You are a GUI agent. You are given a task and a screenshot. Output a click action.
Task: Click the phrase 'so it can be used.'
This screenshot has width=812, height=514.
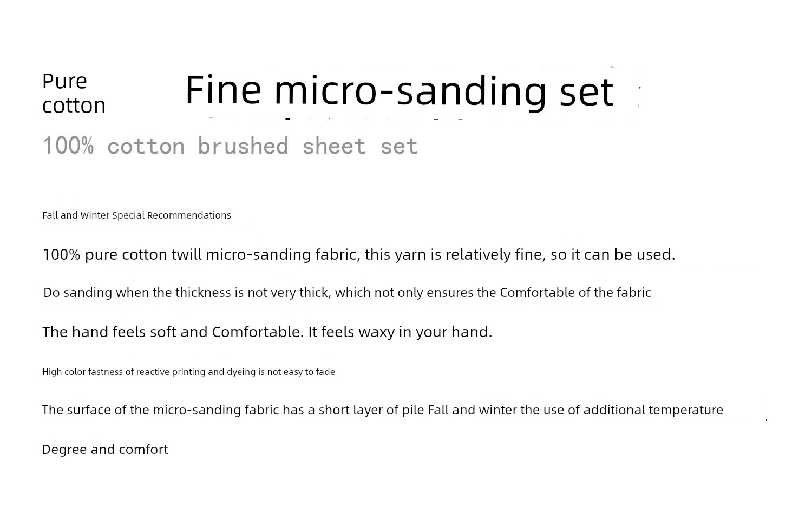click(x=613, y=254)
